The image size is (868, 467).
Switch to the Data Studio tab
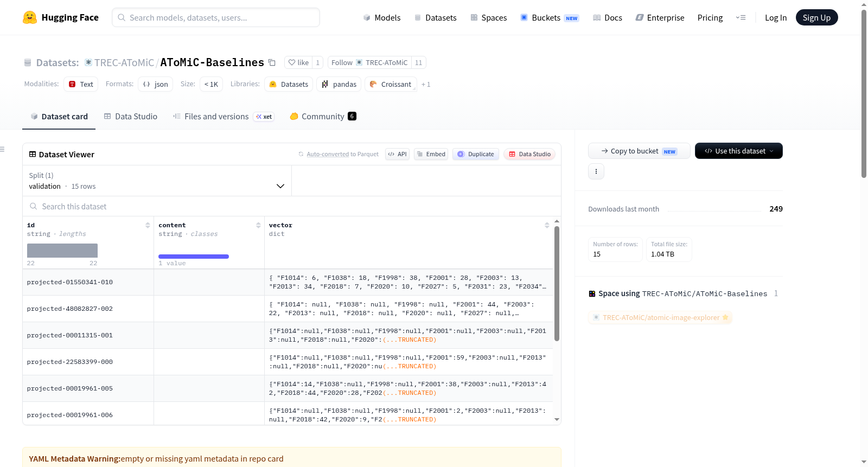click(x=131, y=117)
